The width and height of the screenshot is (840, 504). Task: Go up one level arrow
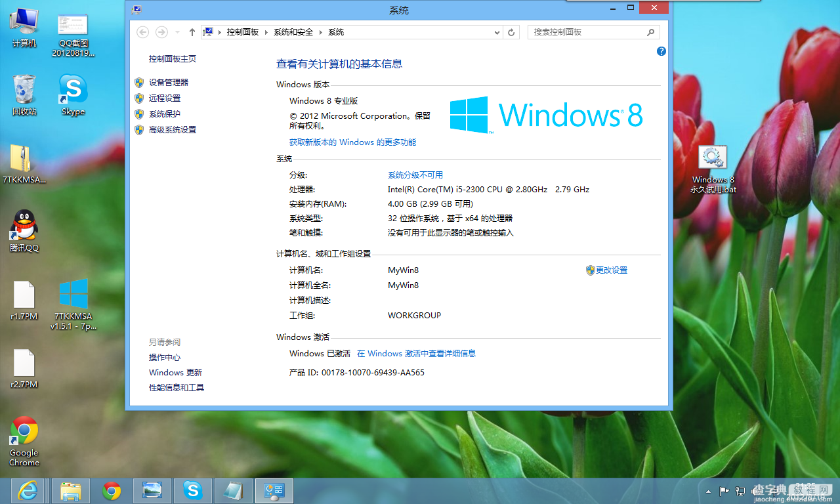[192, 31]
